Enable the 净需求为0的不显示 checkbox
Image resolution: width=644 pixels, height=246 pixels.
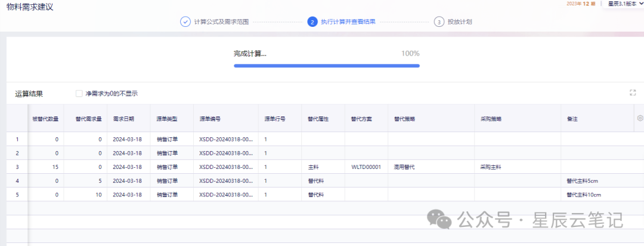point(79,93)
